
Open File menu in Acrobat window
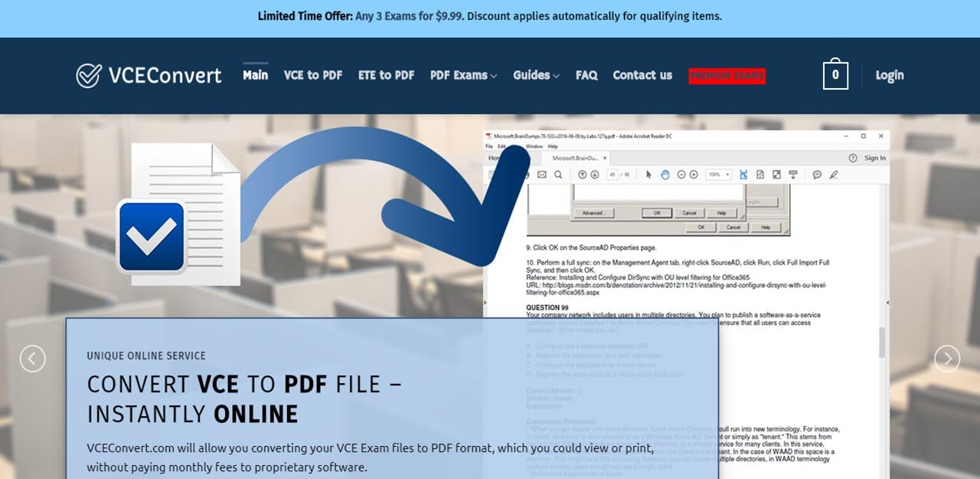[x=489, y=146]
